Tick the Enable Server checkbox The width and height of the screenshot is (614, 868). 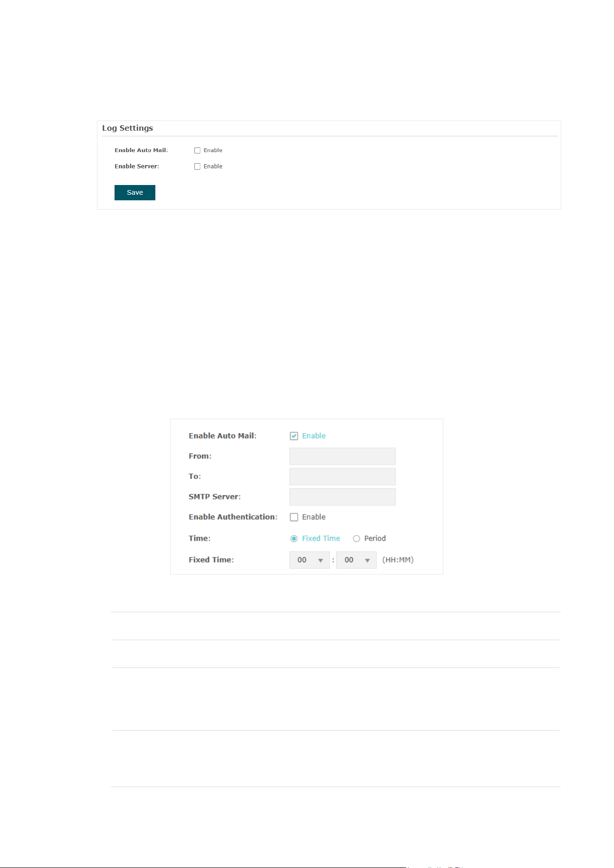[x=197, y=166]
